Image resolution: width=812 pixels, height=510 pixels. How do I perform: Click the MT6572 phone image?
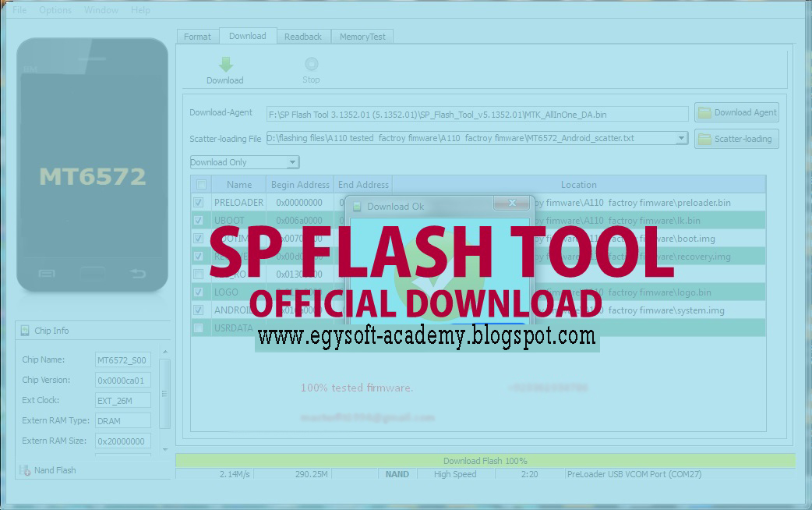[92, 165]
